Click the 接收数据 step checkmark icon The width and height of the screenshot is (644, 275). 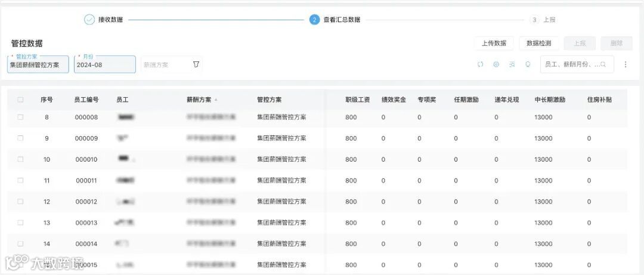click(89, 20)
